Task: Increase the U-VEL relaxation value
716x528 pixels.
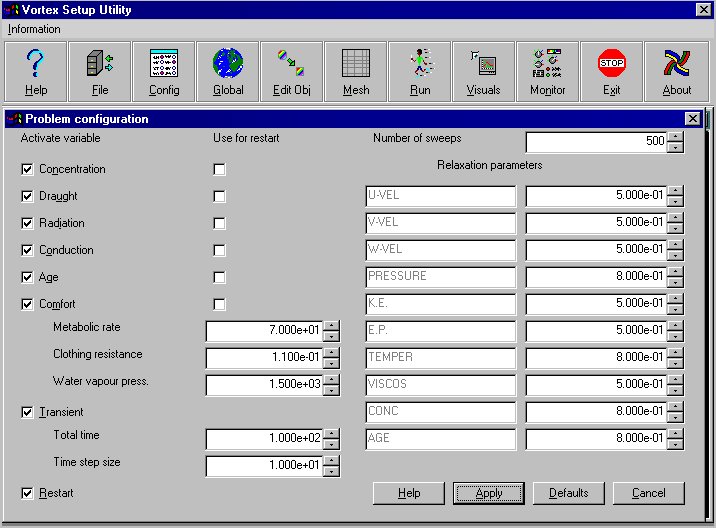Action: point(675,191)
